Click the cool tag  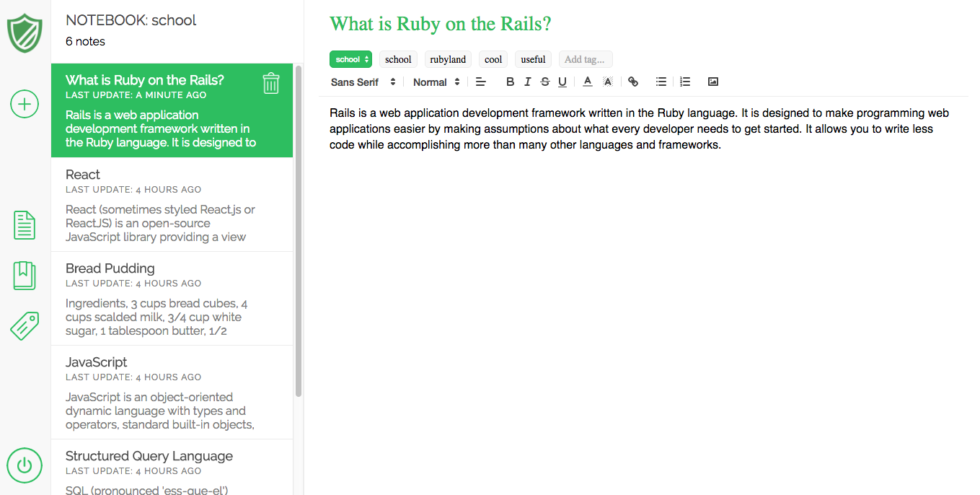click(x=493, y=59)
